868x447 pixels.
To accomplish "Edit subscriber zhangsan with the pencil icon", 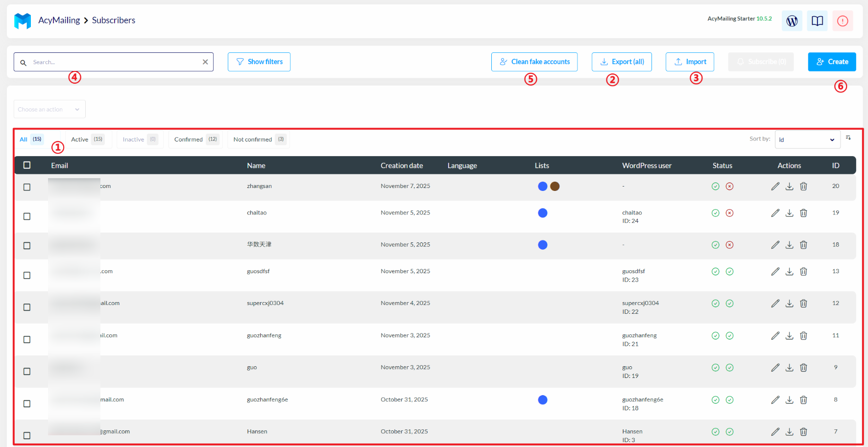I will coord(775,187).
